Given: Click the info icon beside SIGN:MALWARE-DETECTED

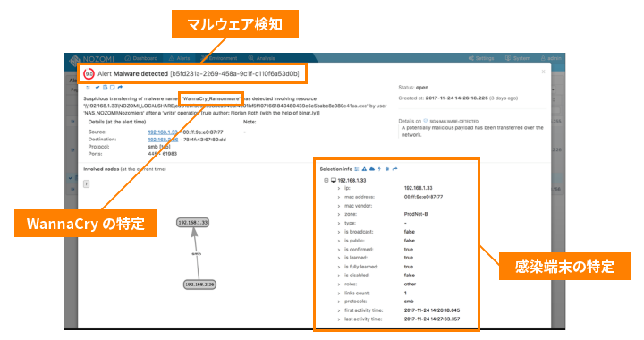Looking at the screenshot, I should coord(426,121).
